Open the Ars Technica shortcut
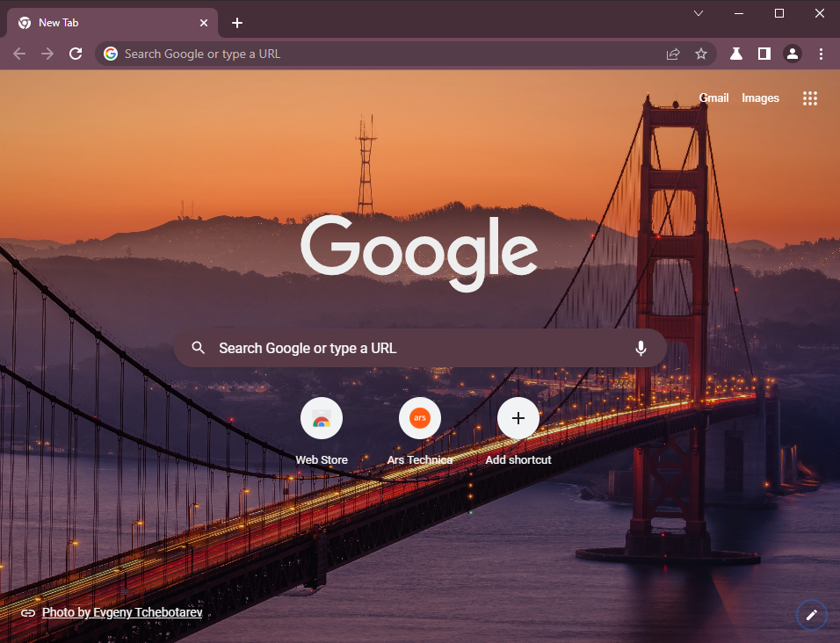 [x=419, y=418]
